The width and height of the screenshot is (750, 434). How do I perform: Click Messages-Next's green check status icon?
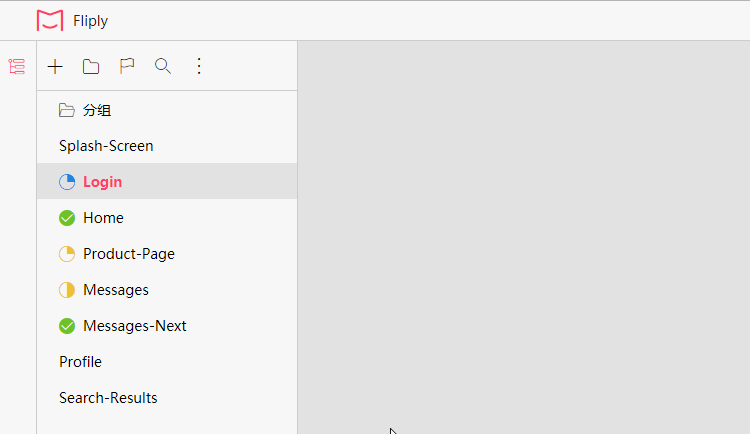pos(67,326)
